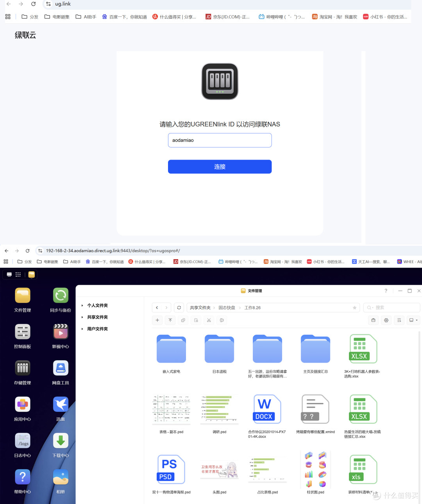The image size is (422, 504).
Task: Go back in the file manager navigation
Action: 157,308
